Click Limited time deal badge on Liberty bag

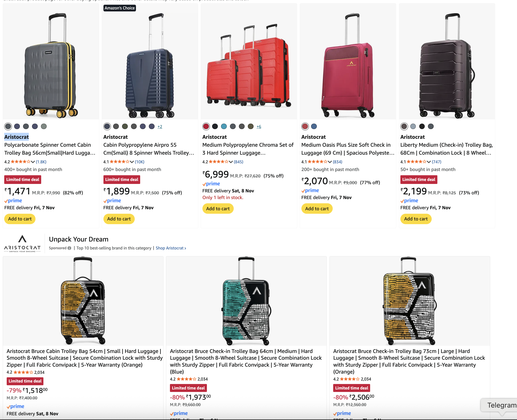click(x=419, y=179)
